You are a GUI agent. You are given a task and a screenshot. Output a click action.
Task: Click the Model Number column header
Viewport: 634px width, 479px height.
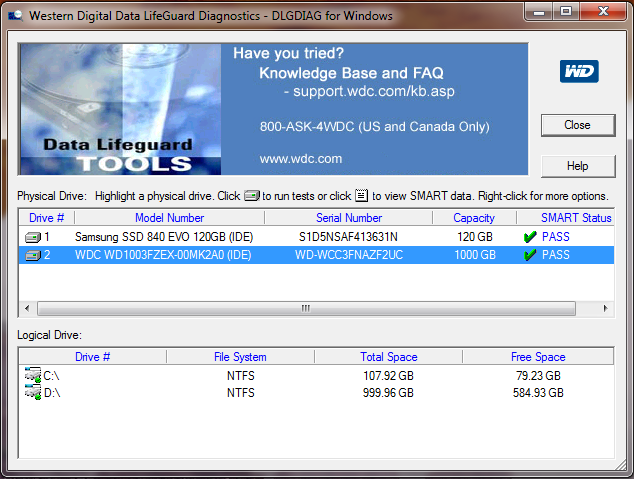[169, 218]
